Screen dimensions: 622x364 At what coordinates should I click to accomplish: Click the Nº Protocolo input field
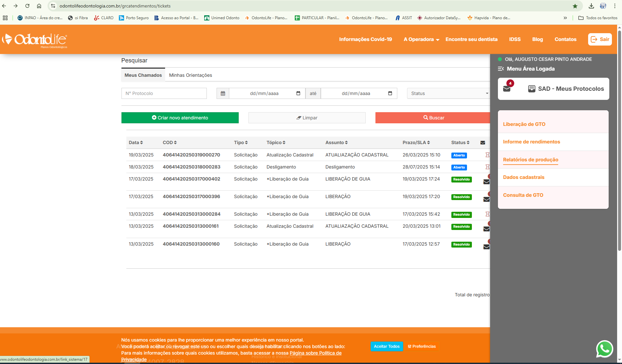(x=164, y=93)
